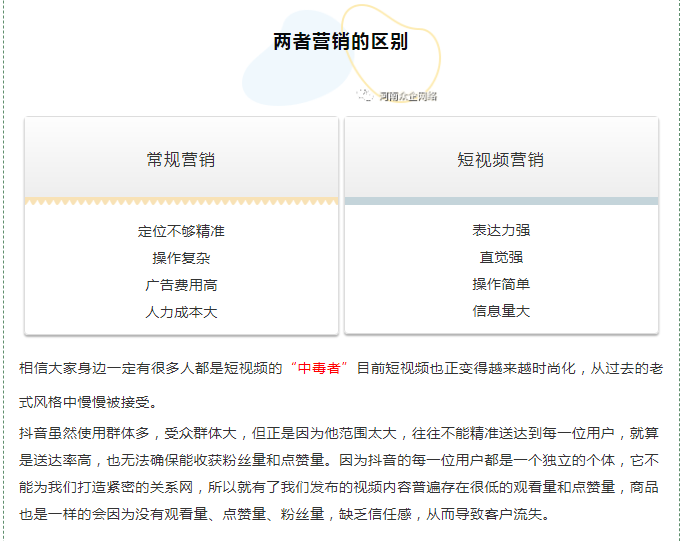Click the 操作简单 list item
Screen dimensions: 683x541
pyautogui.click(x=501, y=284)
